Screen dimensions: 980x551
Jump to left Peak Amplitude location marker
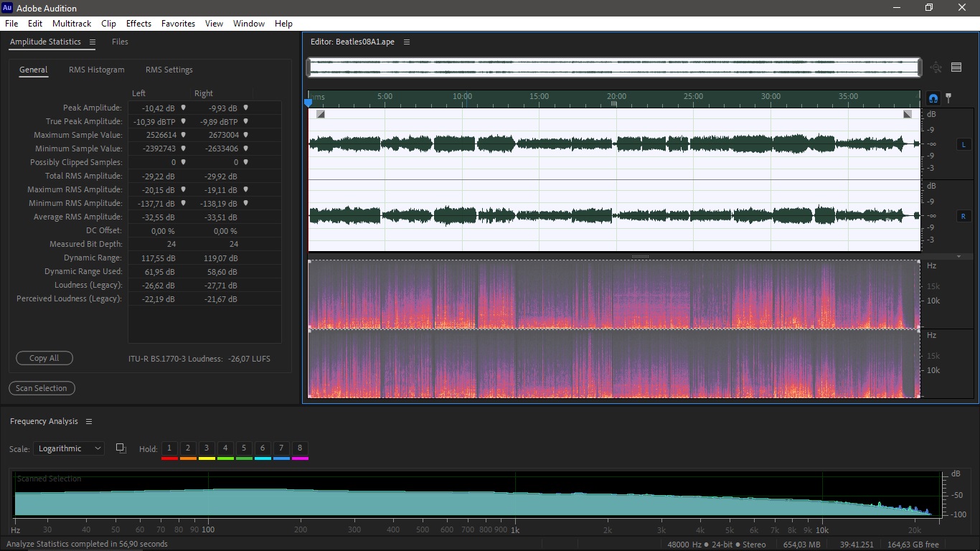click(183, 108)
